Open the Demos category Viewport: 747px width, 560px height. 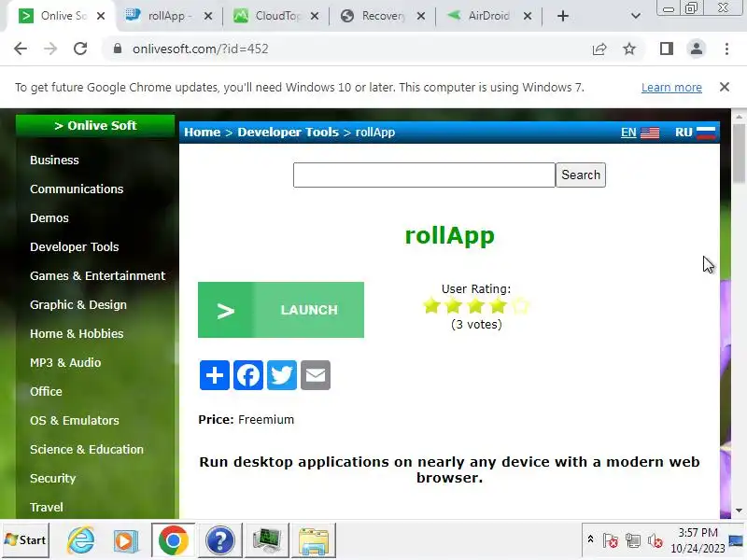pos(49,218)
